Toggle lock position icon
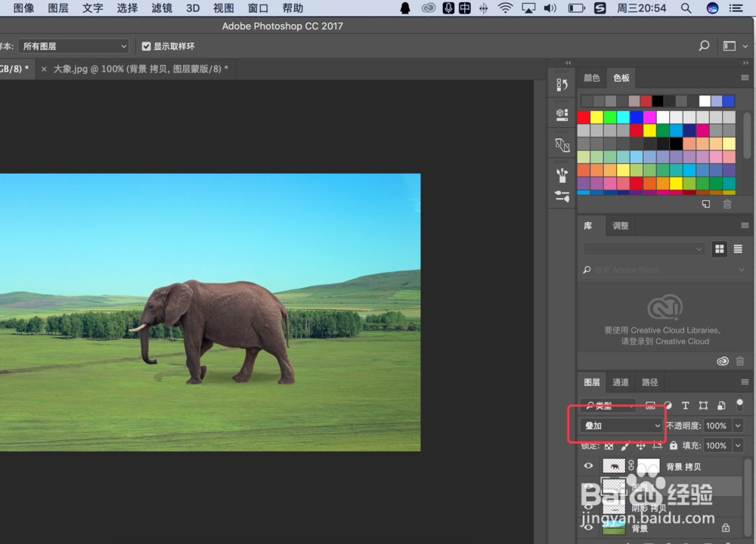 (641, 446)
